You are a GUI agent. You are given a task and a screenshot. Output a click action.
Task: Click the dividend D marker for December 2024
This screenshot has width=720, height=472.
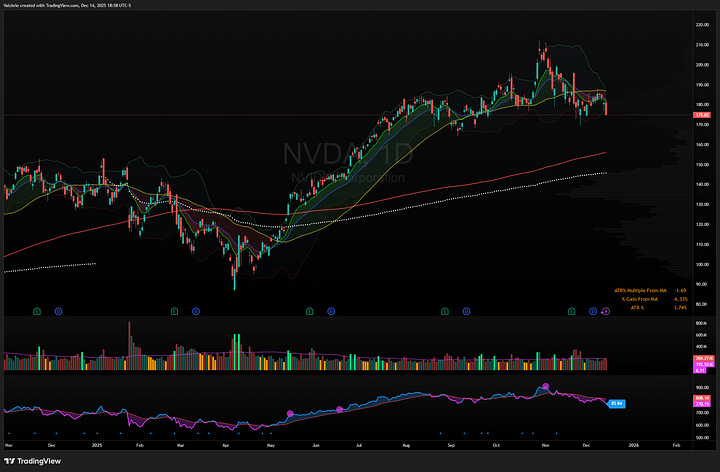pyautogui.click(x=58, y=311)
